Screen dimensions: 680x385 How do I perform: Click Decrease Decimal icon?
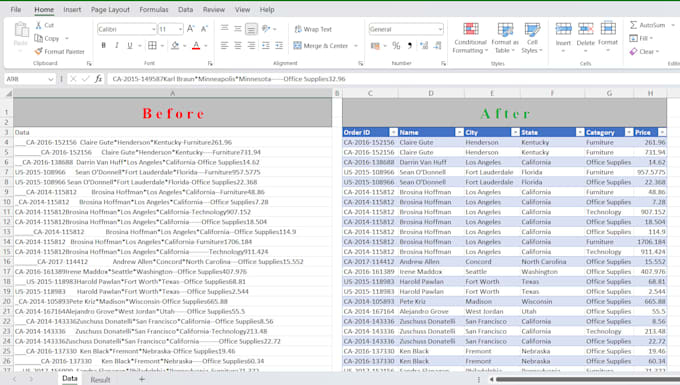click(x=438, y=45)
